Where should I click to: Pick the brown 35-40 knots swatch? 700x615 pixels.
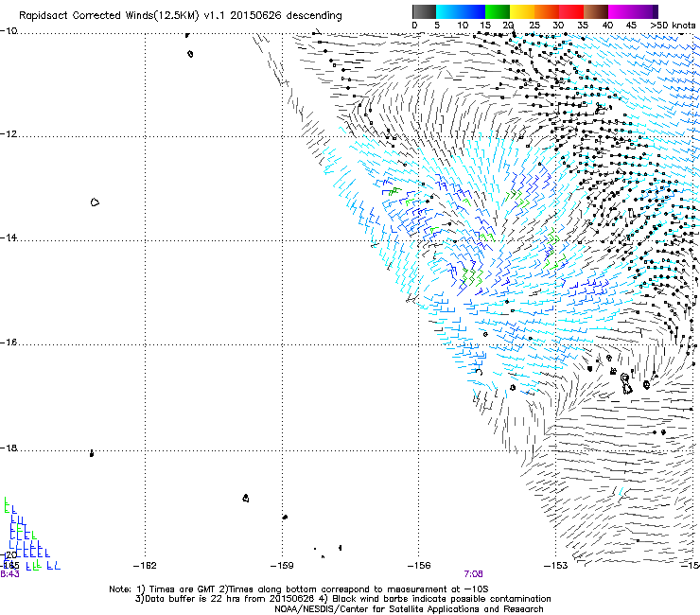pos(596,11)
